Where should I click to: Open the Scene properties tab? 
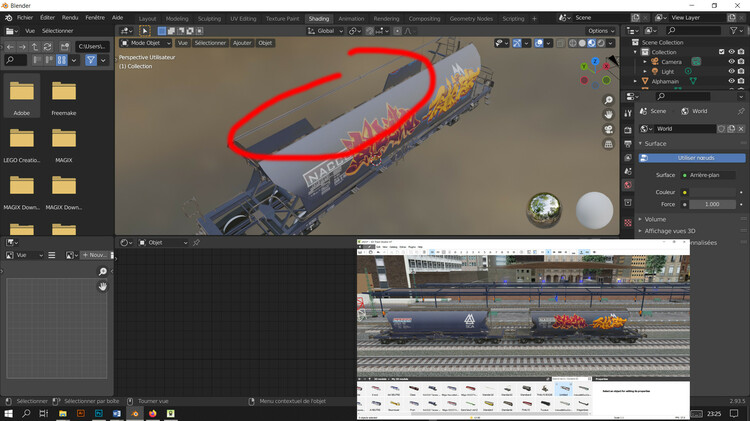pos(628,171)
